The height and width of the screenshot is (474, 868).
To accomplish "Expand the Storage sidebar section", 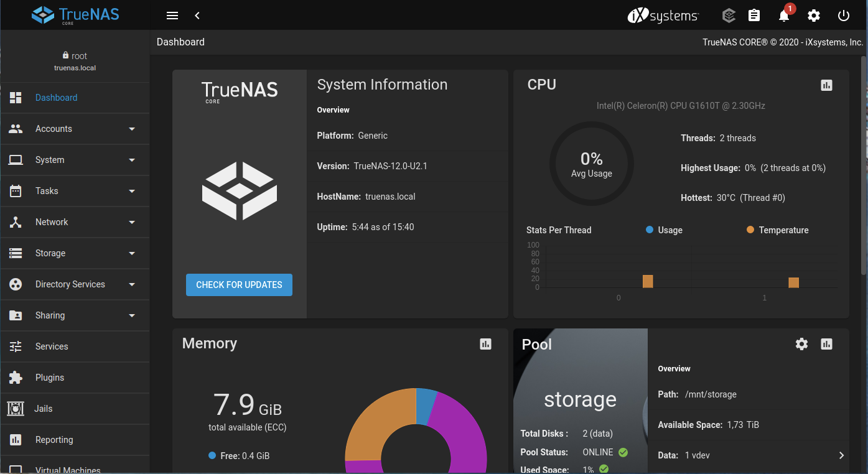I will (x=75, y=253).
